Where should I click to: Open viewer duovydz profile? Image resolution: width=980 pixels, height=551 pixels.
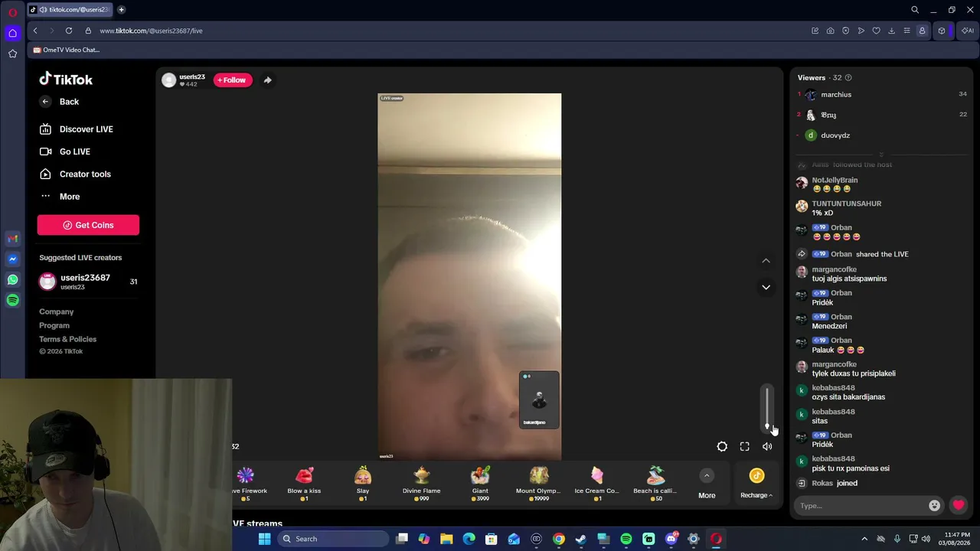coord(835,135)
